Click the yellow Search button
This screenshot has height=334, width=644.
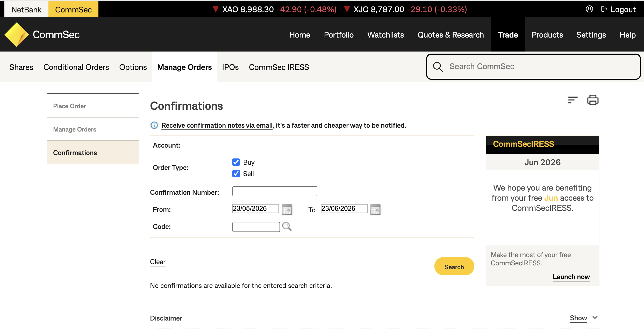454,267
